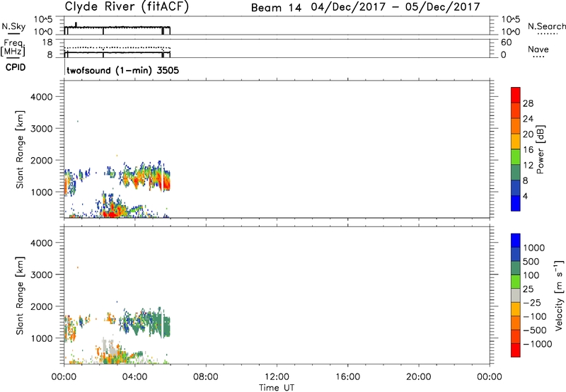The image size is (566, 392).
Task: Click the '4' tick on Power colorbar
Action: point(526,196)
